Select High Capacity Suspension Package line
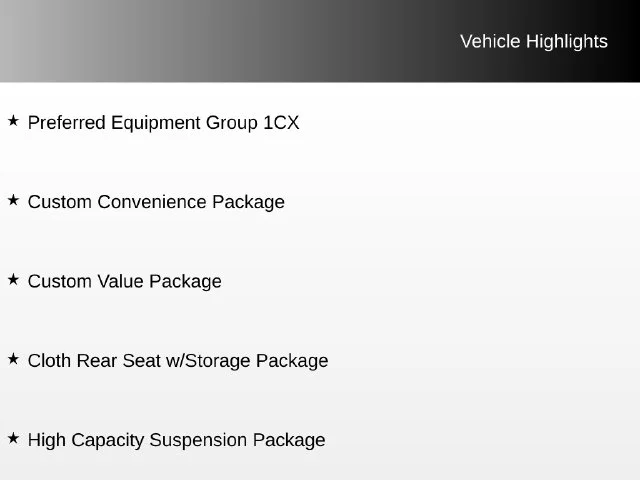The width and height of the screenshot is (640, 480). [x=176, y=440]
